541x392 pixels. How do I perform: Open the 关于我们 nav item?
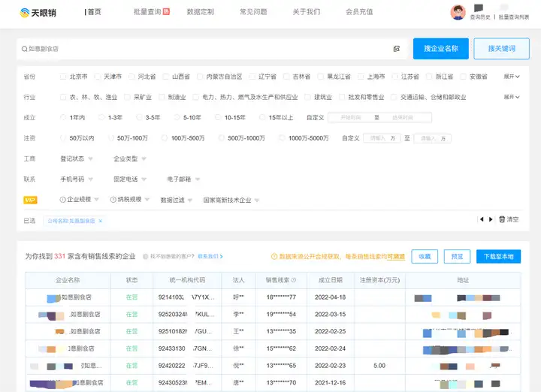point(307,12)
